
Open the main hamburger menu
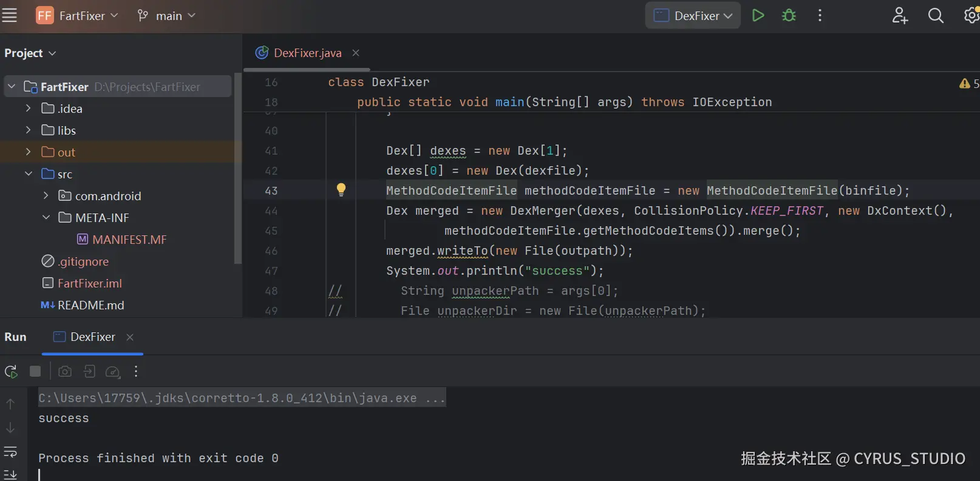click(10, 15)
